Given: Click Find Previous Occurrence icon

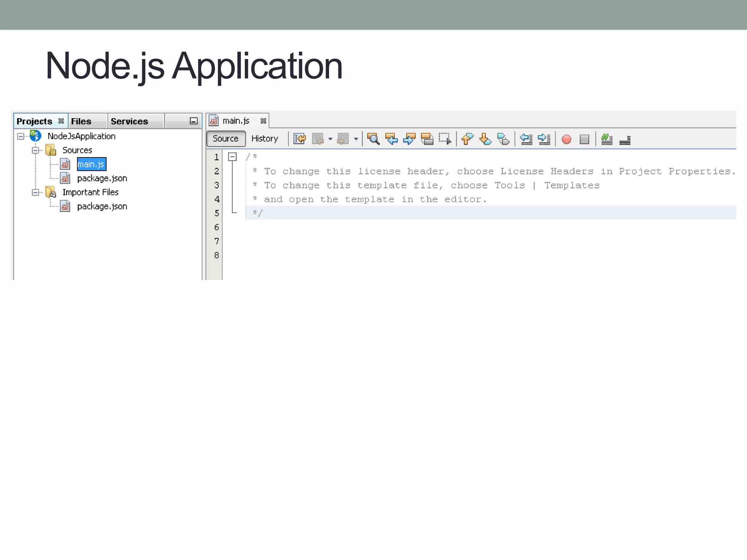Looking at the screenshot, I should click(x=391, y=139).
